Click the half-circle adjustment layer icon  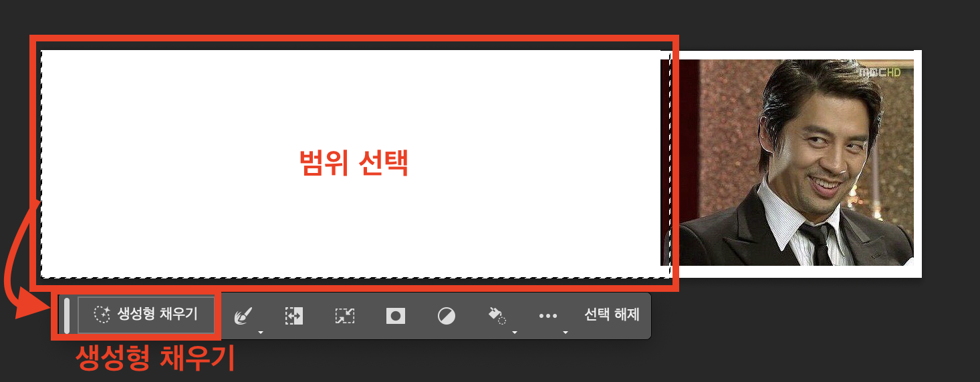447,316
